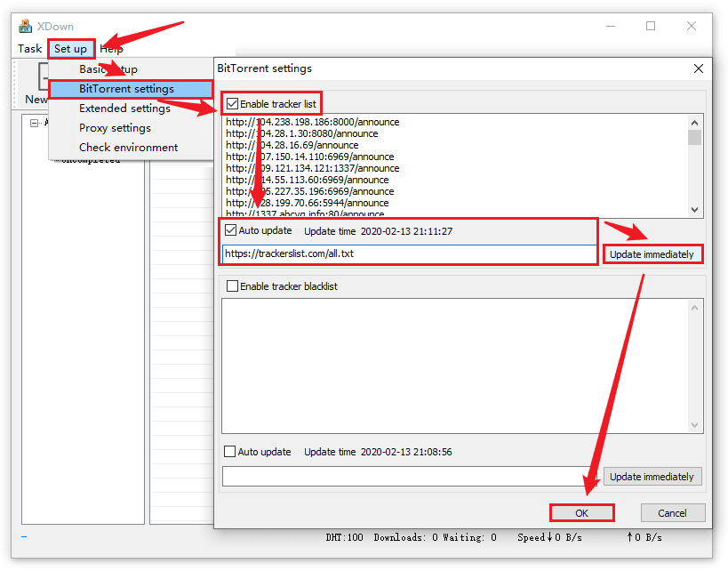The width and height of the screenshot is (728, 571).
Task: Toggle Auto update for tracker list
Action: (x=231, y=230)
